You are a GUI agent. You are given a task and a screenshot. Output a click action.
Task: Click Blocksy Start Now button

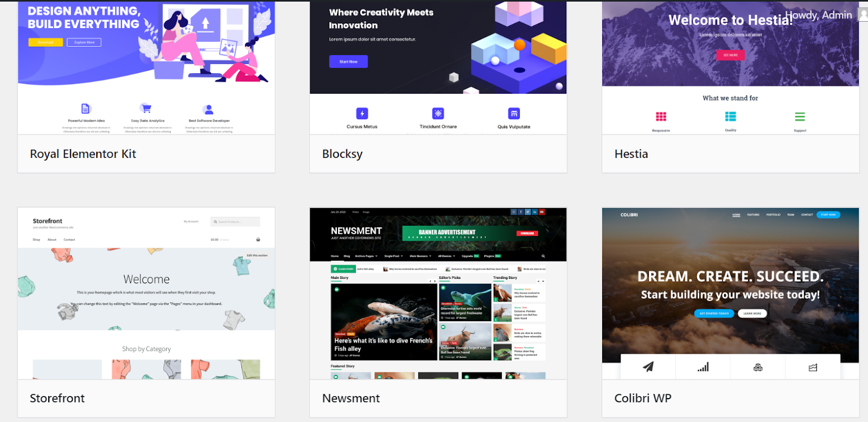point(348,62)
